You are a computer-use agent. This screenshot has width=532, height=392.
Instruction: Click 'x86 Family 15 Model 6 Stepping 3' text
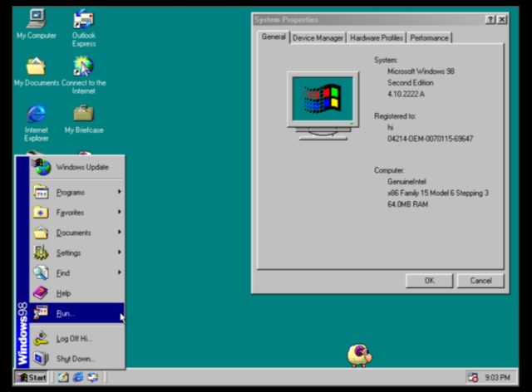click(x=438, y=193)
